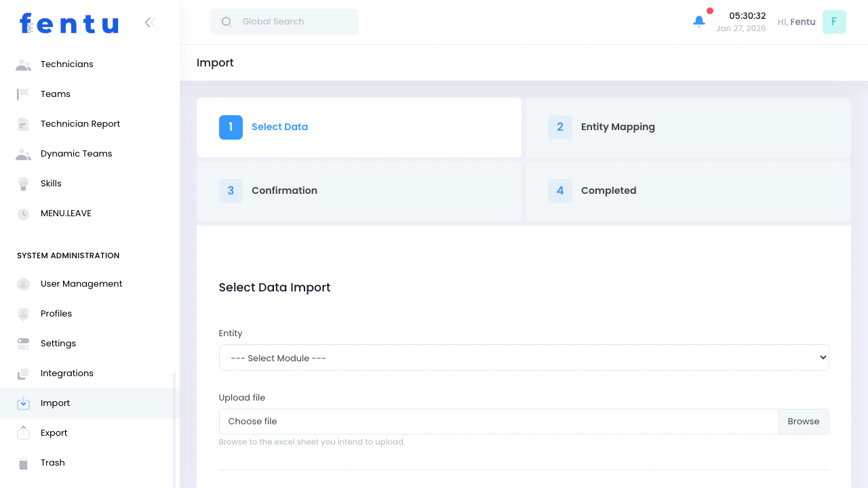
Task: Open the Fentu avatar menu
Action: tap(834, 22)
